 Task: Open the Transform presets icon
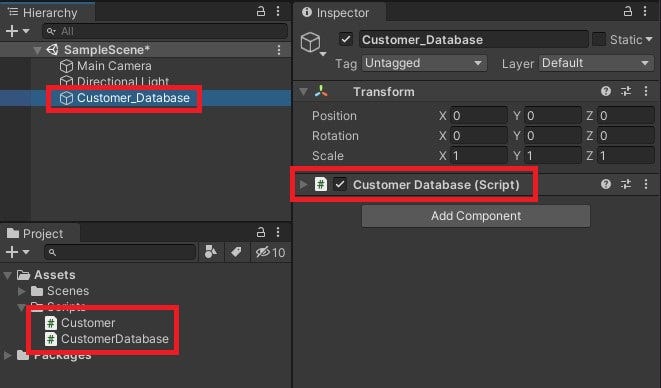[626, 91]
